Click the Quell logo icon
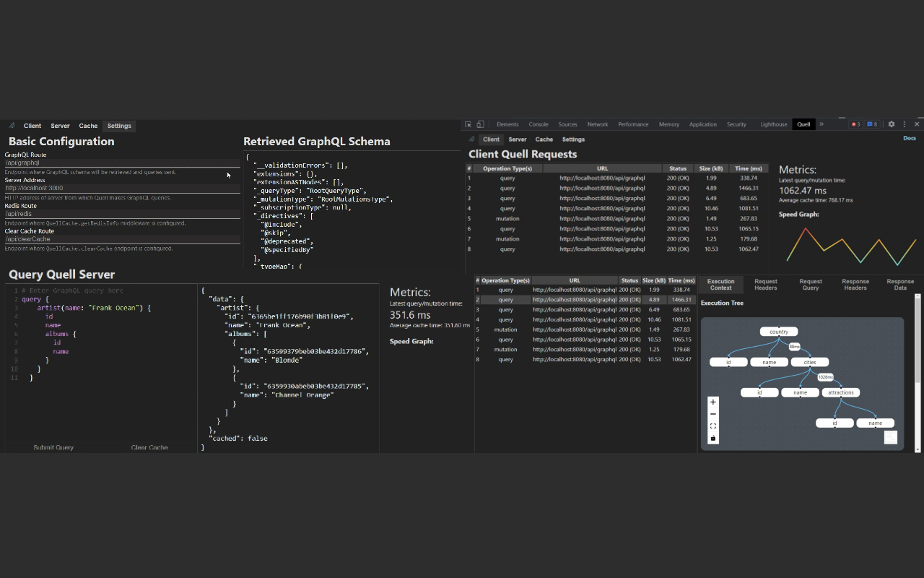This screenshot has height=578, width=924. 472,139
